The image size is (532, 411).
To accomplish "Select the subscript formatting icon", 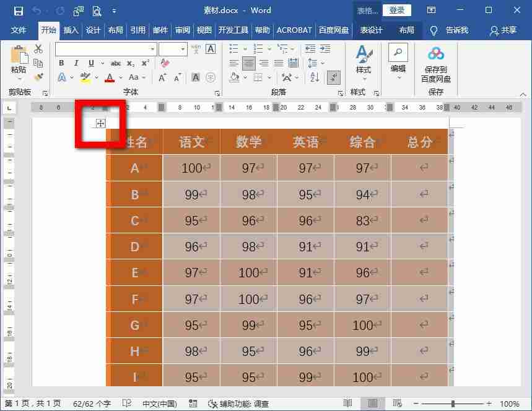I will point(130,63).
